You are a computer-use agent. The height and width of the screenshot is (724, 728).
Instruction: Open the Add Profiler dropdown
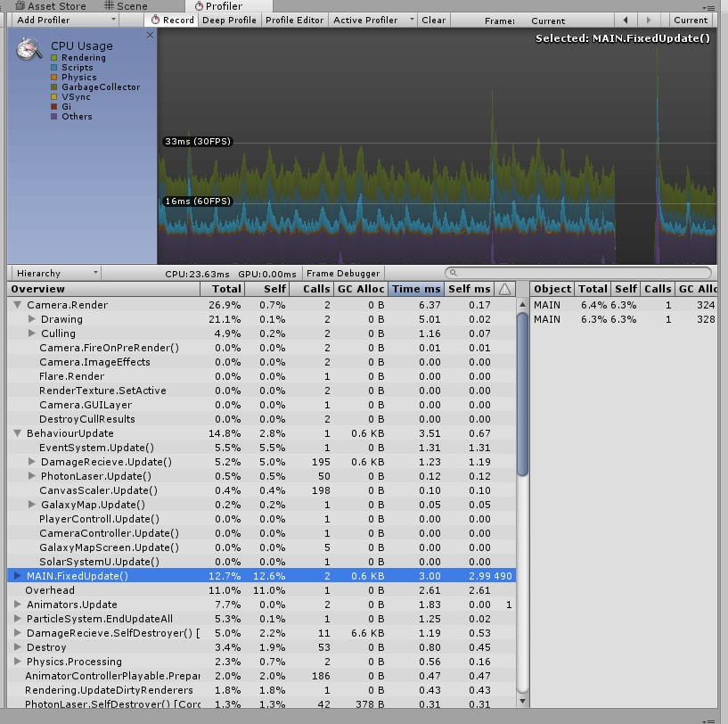click(x=65, y=20)
